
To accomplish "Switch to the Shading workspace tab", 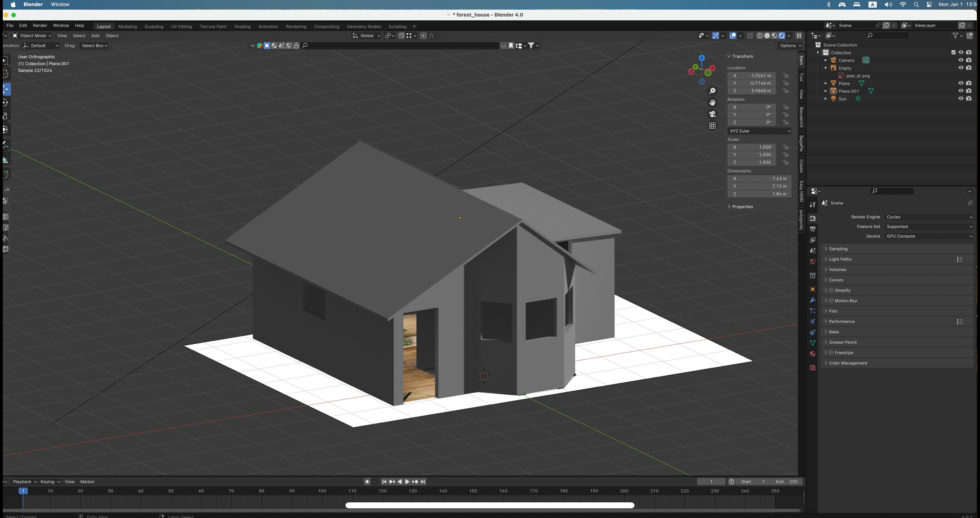I will (x=242, y=27).
